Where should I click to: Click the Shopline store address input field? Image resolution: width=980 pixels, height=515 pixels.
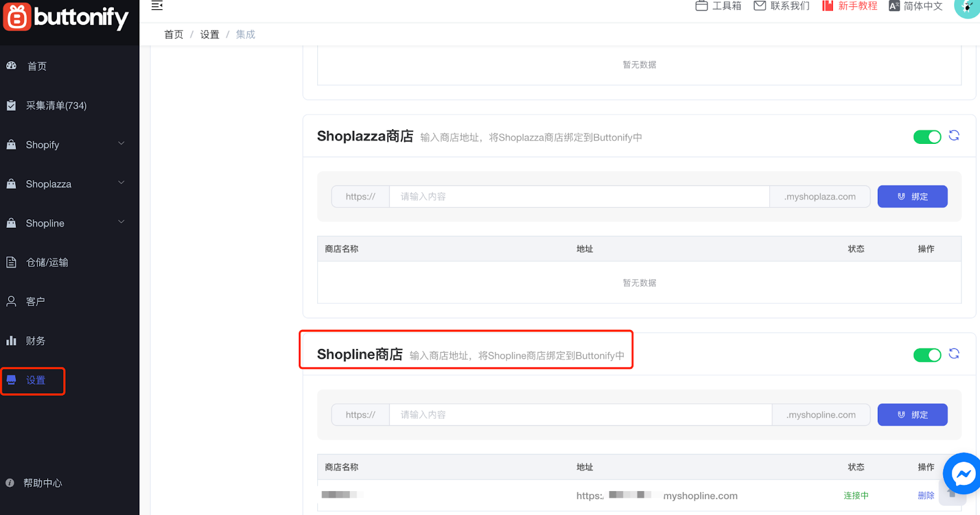(x=579, y=415)
